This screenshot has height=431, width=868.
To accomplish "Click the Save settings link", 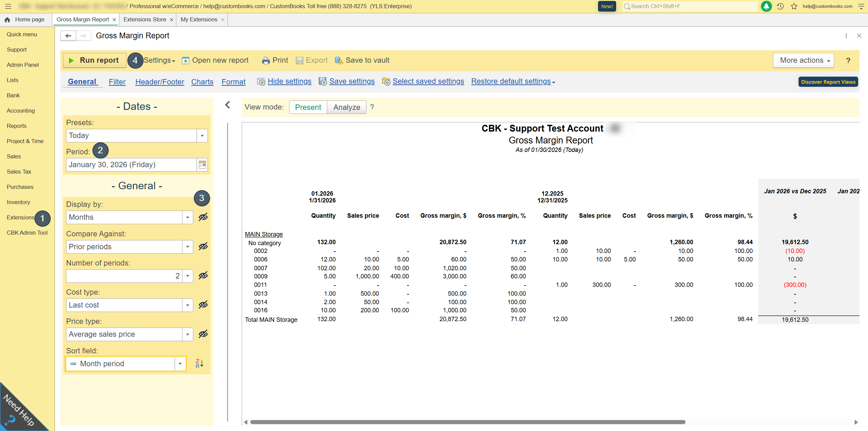I will pos(352,81).
